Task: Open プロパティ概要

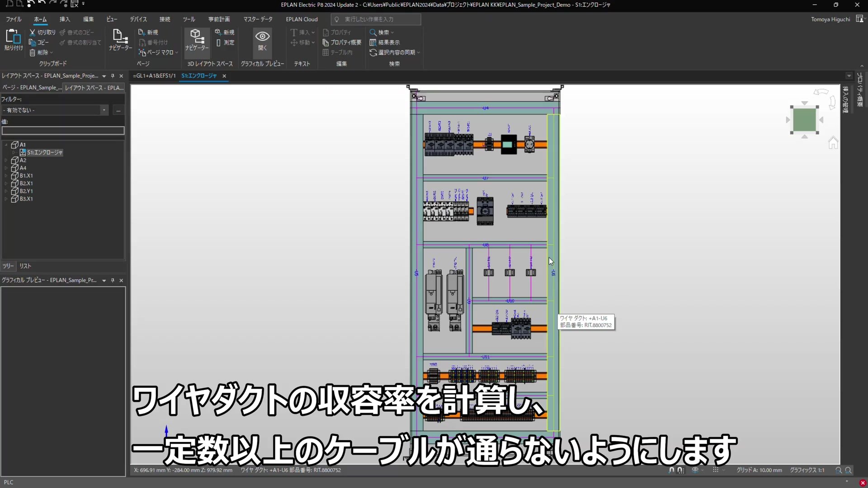Action: pyautogui.click(x=342, y=42)
